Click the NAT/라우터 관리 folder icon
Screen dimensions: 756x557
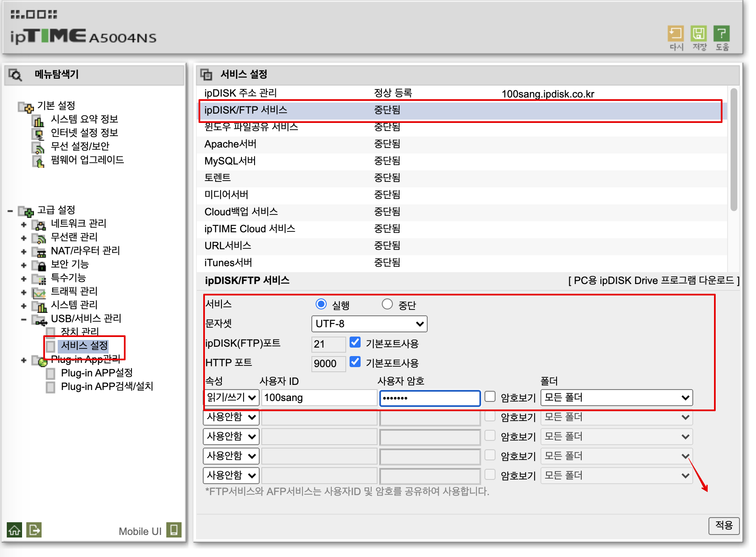(39, 252)
